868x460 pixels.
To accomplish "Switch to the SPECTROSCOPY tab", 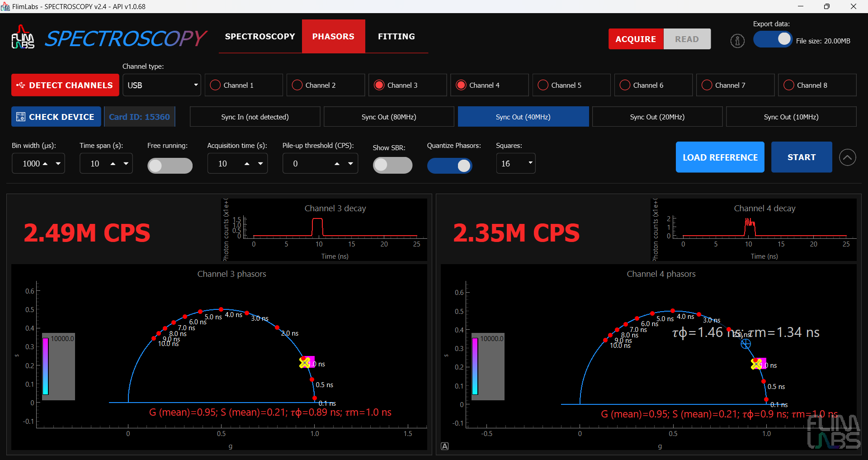I will click(x=260, y=36).
